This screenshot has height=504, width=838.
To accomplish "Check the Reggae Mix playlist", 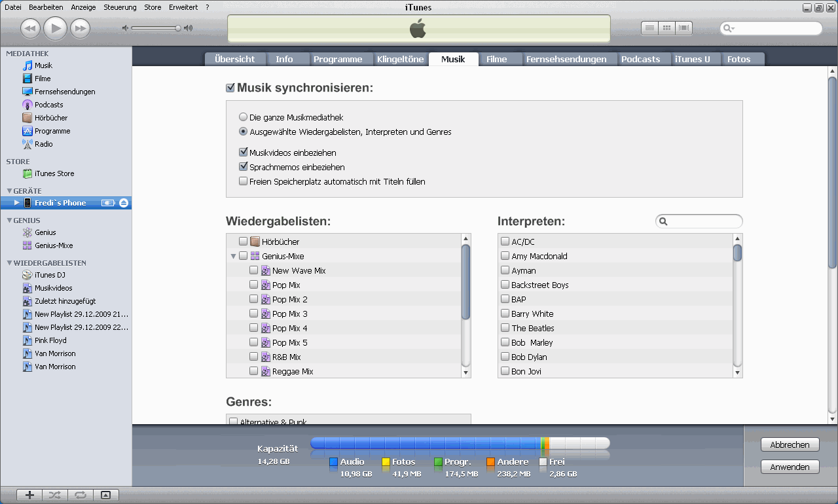I will (x=254, y=371).
